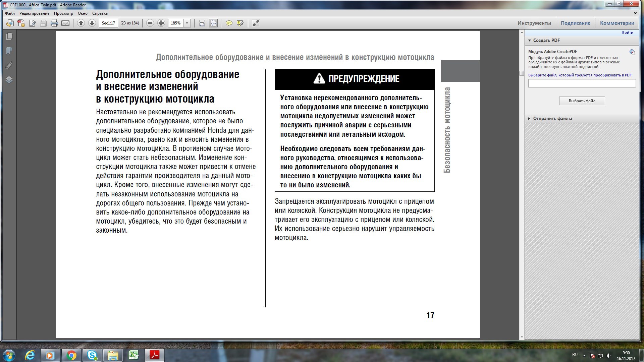The height and width of the screenshot is (362, 644).
Task: Click the Zoom out minus button
Action: click(150, 23)
